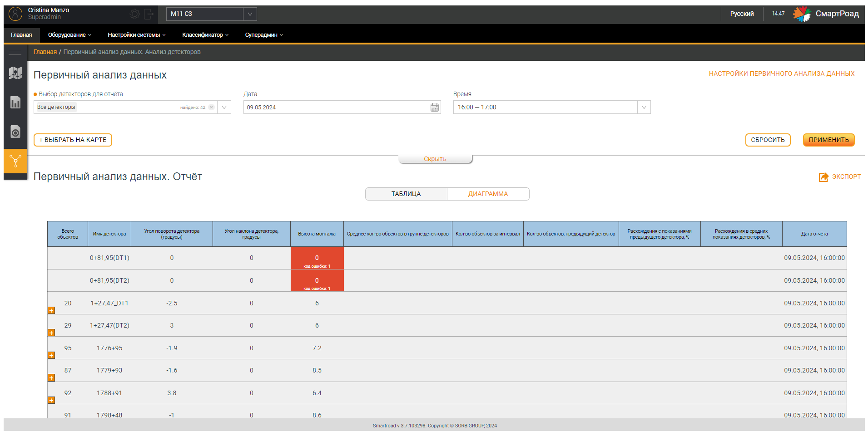Screen dimensions: 868x436
Task: Click the user name Cristina Manzo
Action: pyautogui.click(x=49, y=10)
